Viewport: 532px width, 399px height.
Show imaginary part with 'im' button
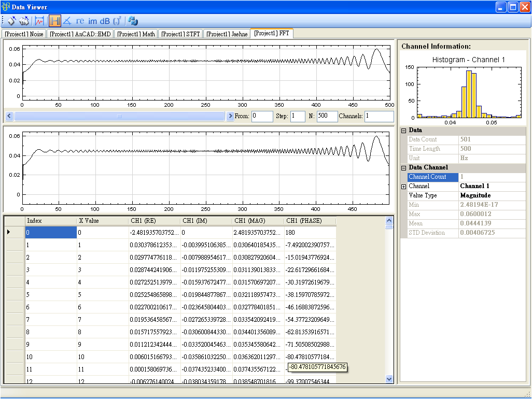[92, 21]
